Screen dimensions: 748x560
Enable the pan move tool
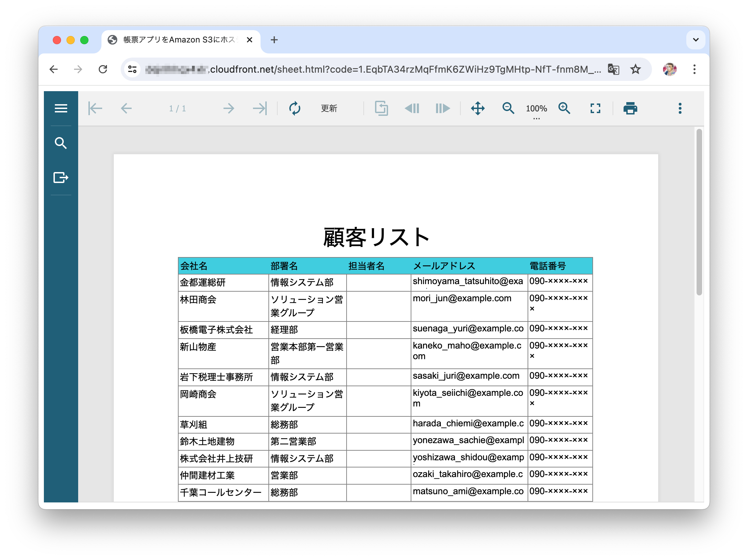pos(478,109)
